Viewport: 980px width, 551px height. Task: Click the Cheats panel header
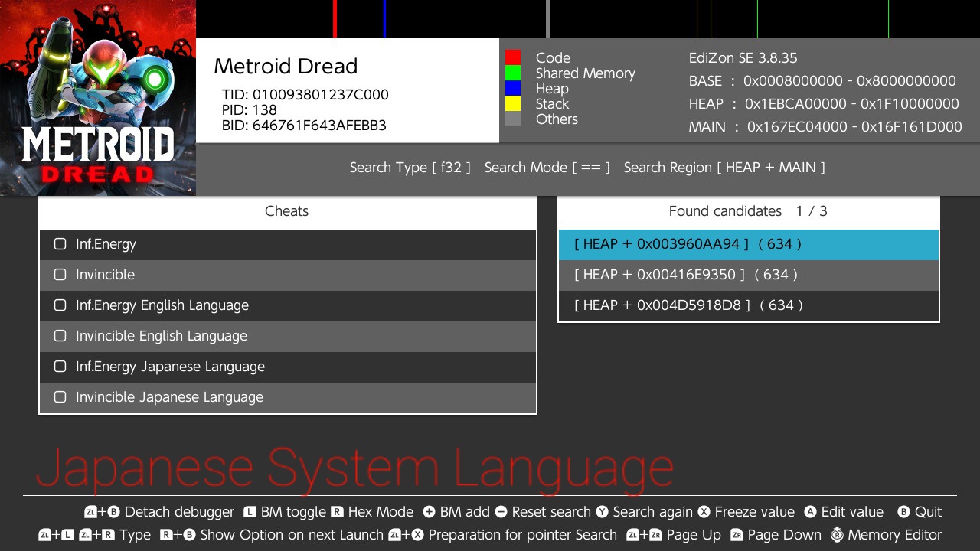click(x=287, y=211)
